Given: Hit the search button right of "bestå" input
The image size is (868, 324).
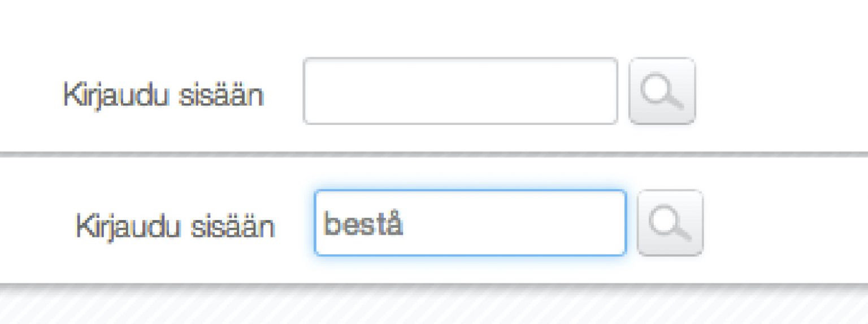Looking at the screenshot, I should [670, 223].
